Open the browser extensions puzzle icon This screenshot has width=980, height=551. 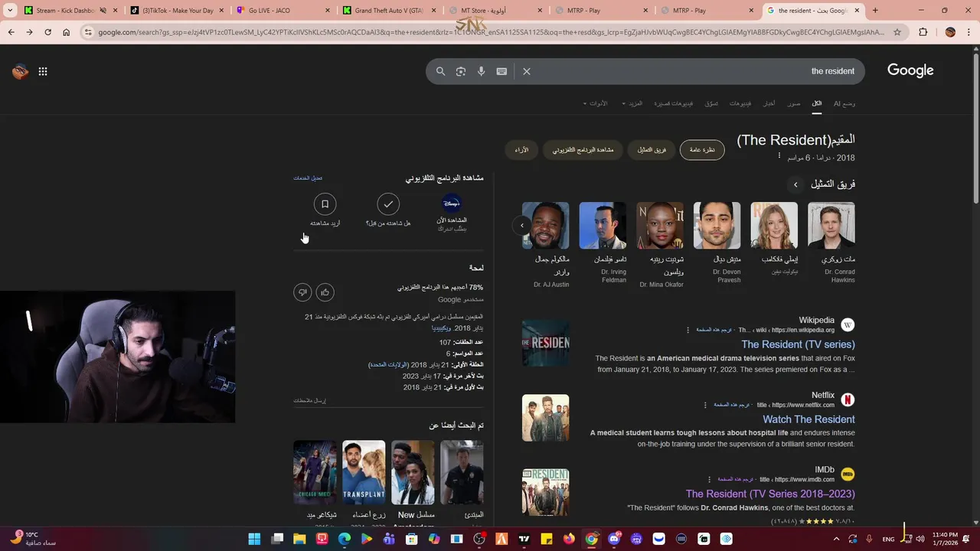tap(923, 32)
